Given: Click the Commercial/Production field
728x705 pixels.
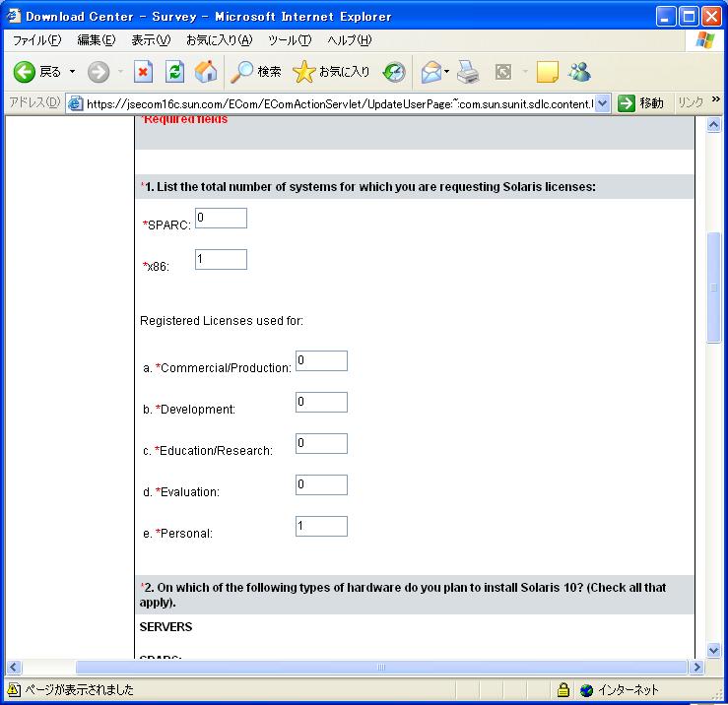Looking at the screenshot, I should tap(321, 360).
